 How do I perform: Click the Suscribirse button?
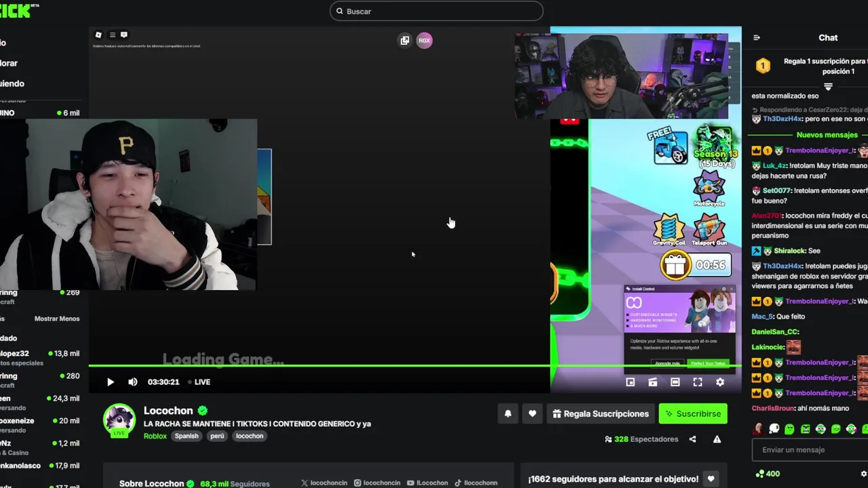click(693, 413)
